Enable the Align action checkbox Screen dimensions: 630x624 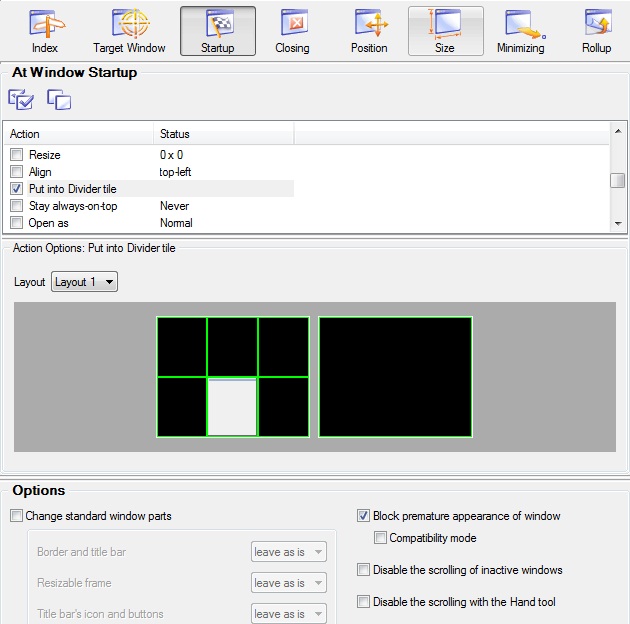coord(16,172)
